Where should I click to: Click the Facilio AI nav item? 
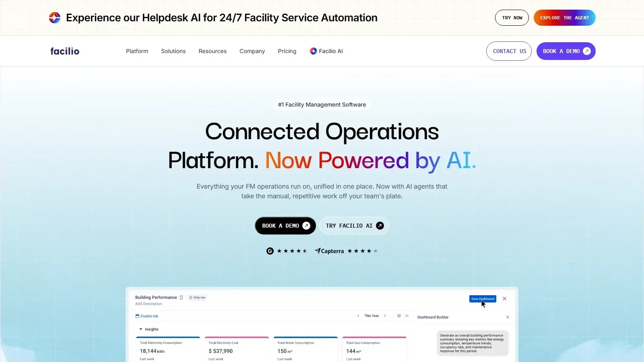326,51
